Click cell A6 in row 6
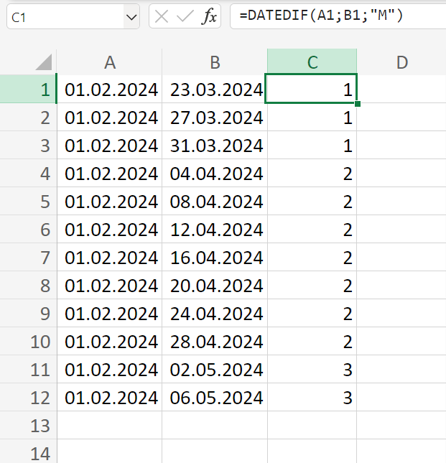Screen dimensions: 446x463 click(x=110, y=229)
